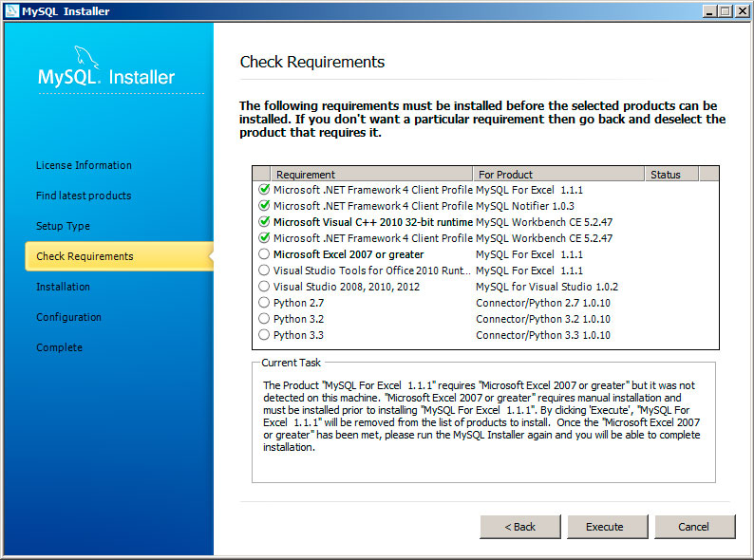Go to the Configuration step

pos(68,317)
